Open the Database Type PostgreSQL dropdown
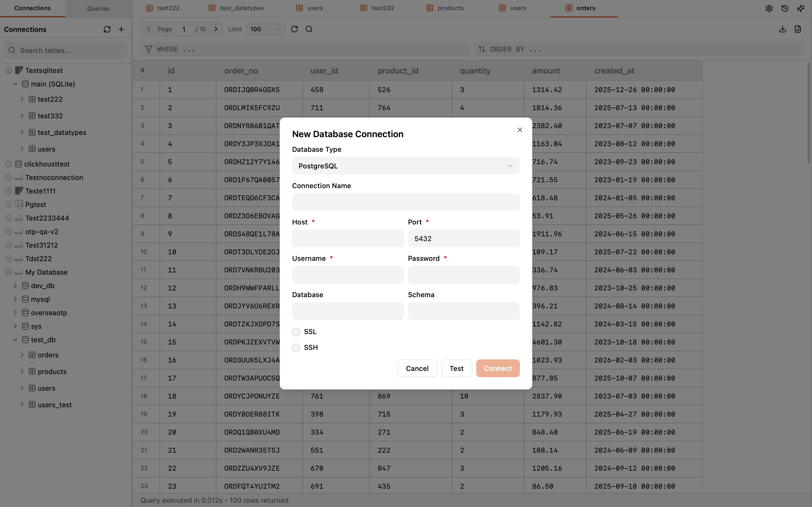This screenshot has width=812, height=507. point(406,166)
